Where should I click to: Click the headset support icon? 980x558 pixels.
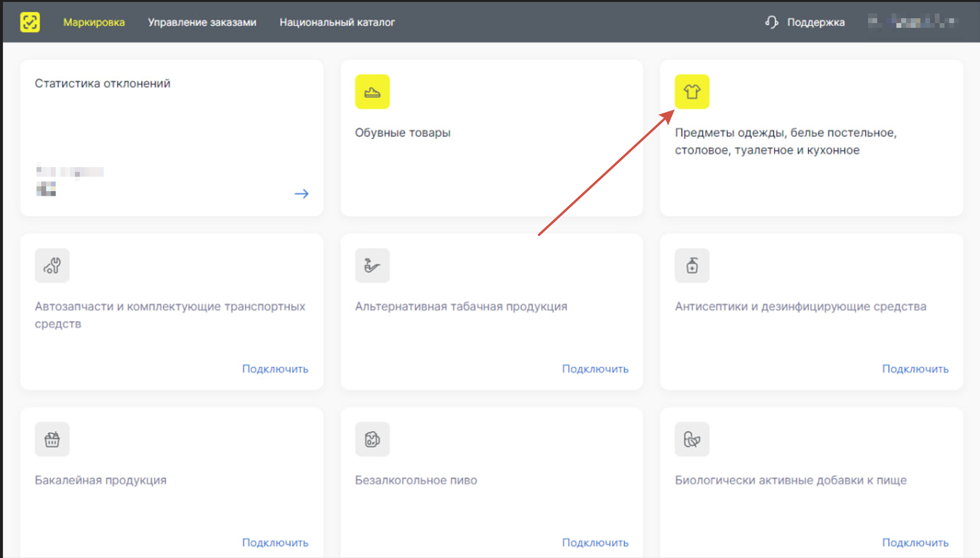click(772, 22)
